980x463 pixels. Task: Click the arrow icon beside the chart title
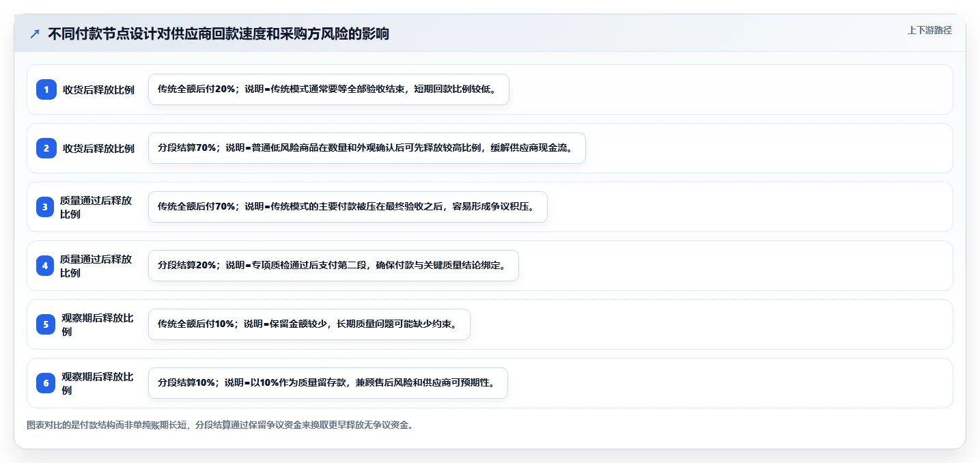coord(35,34)
